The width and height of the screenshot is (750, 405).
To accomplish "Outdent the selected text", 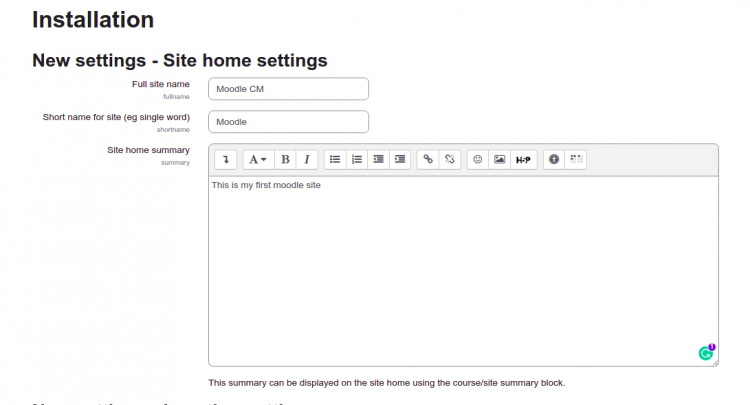I will click(378, 159).
